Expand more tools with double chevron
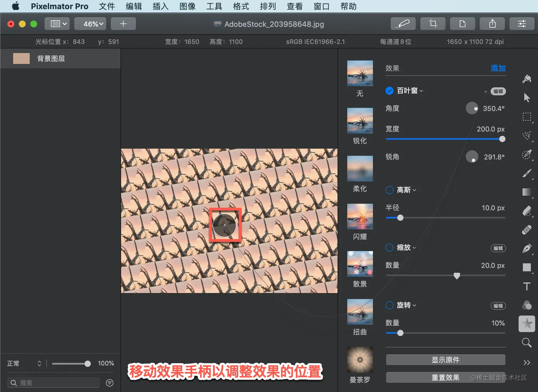Image resolution: width=538 pixels, height=392 pixels. coord(527,363)
